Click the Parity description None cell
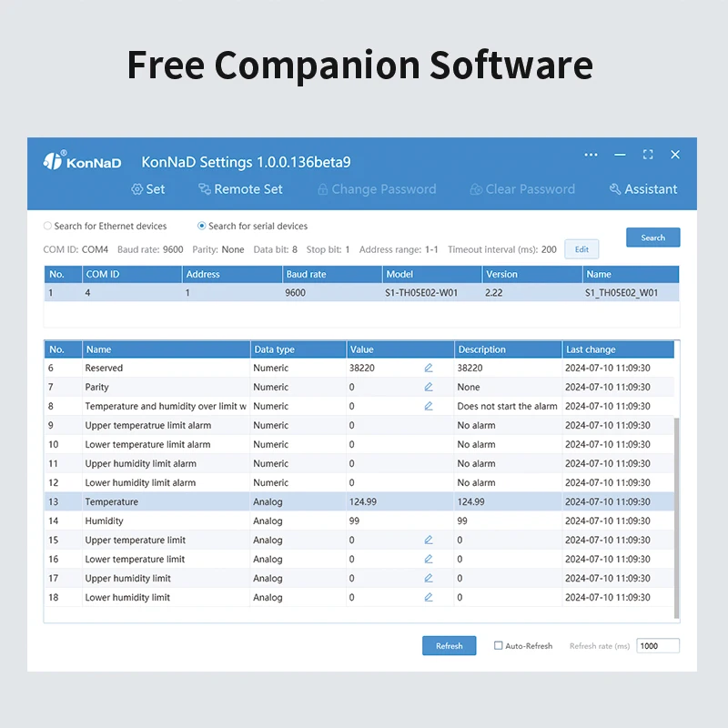The height and width of the screenshot is (728, 728). point(508,387)
